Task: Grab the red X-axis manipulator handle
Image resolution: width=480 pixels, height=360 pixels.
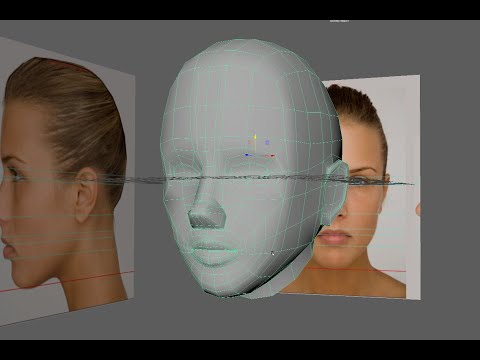Action: coord(272,155)
